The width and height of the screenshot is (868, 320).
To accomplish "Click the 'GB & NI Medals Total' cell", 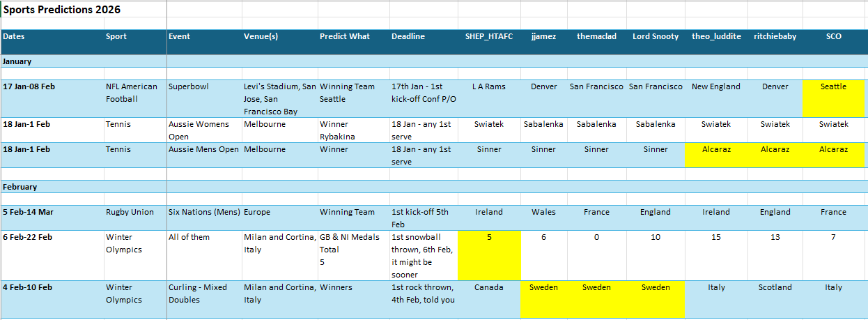I will pos(353,255).
